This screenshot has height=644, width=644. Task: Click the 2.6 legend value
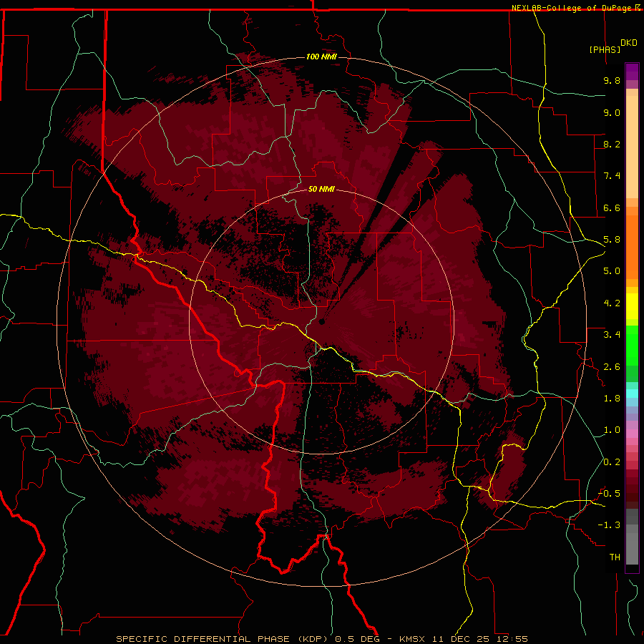(612, 367)
